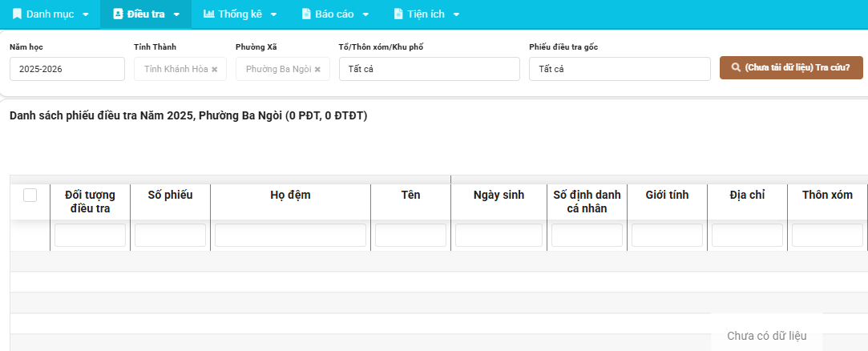Expand the Thống kê menu arrow
Image resolution: width=868 pixels, height=351 pixels.
coord(273,15)
